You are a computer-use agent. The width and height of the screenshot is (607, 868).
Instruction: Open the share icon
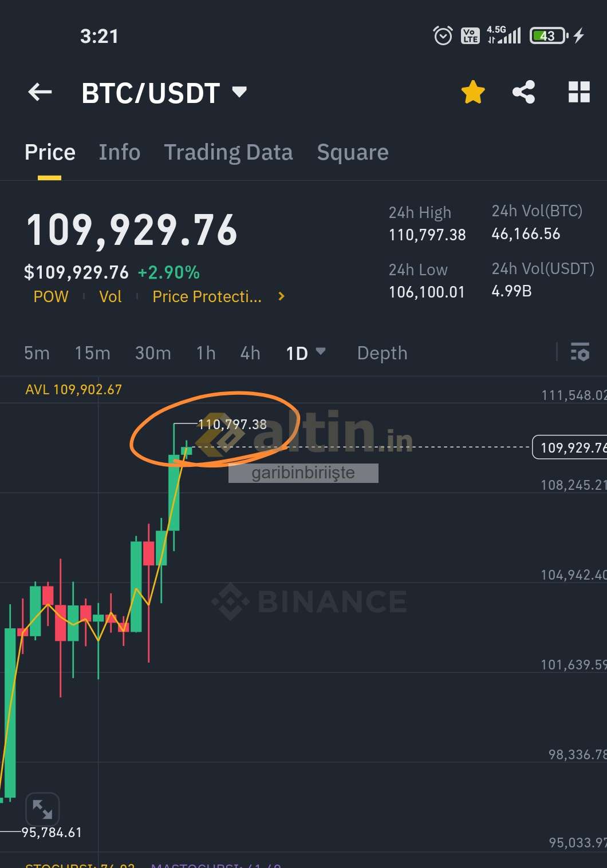tap(523, 92)
